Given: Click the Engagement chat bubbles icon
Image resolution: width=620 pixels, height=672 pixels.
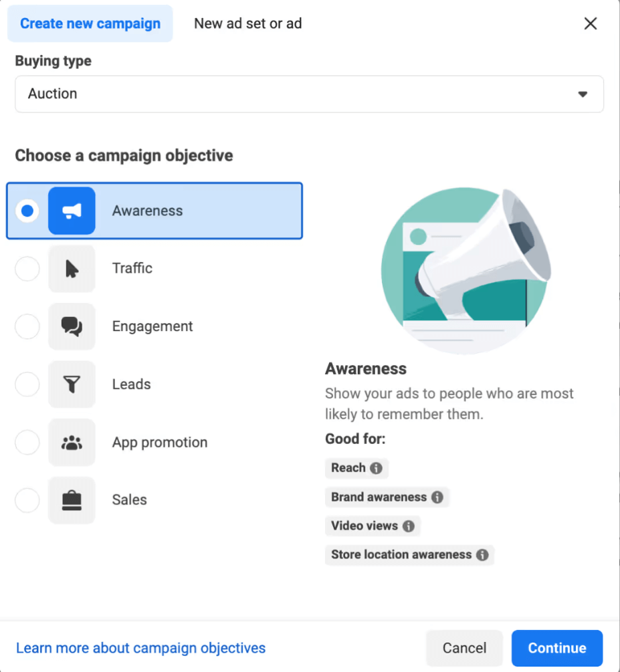Looking at the screenshot, I should (72, 326).
